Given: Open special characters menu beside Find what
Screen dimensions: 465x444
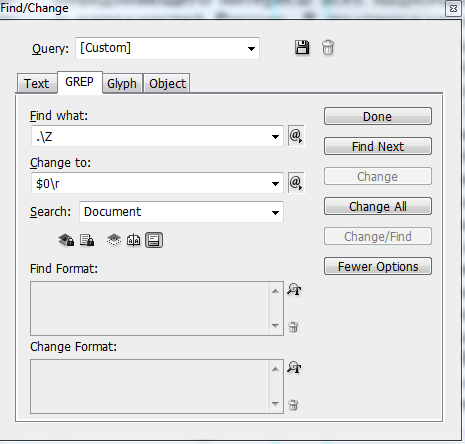Looking at the screenshot, I should click(296, 136).
